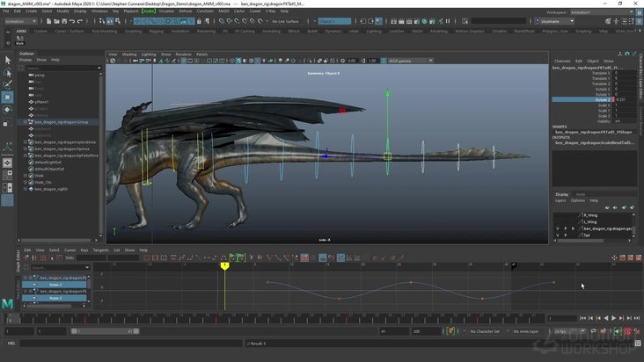This screenshot has height=362, width=644.
Task: Click the Auto Keyframe toggle icon
Action: (451, 331)
